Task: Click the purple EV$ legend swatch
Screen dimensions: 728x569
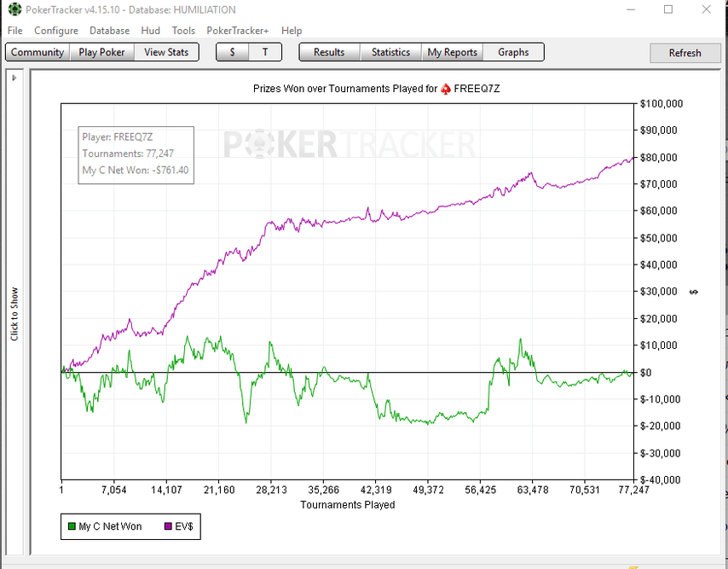Action: click(169, 526)
